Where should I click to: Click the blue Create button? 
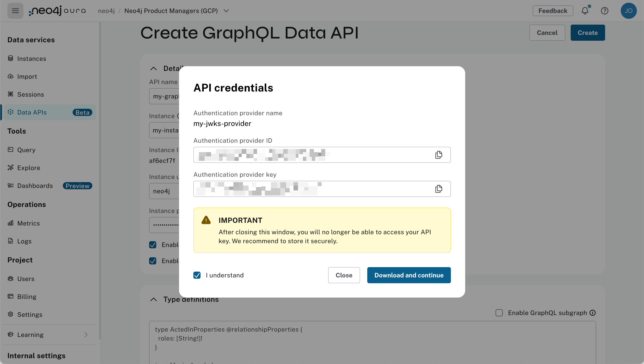587,33
